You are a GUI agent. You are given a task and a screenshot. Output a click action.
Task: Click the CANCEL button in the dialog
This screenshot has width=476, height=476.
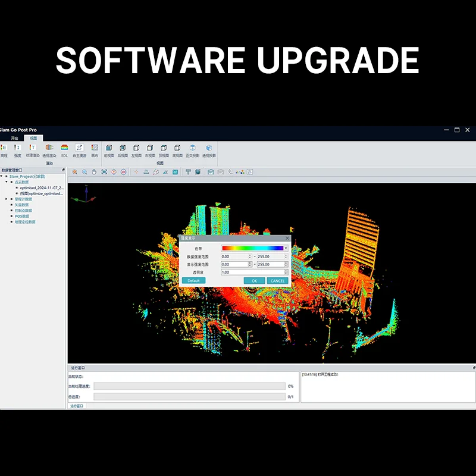(277, 280)
